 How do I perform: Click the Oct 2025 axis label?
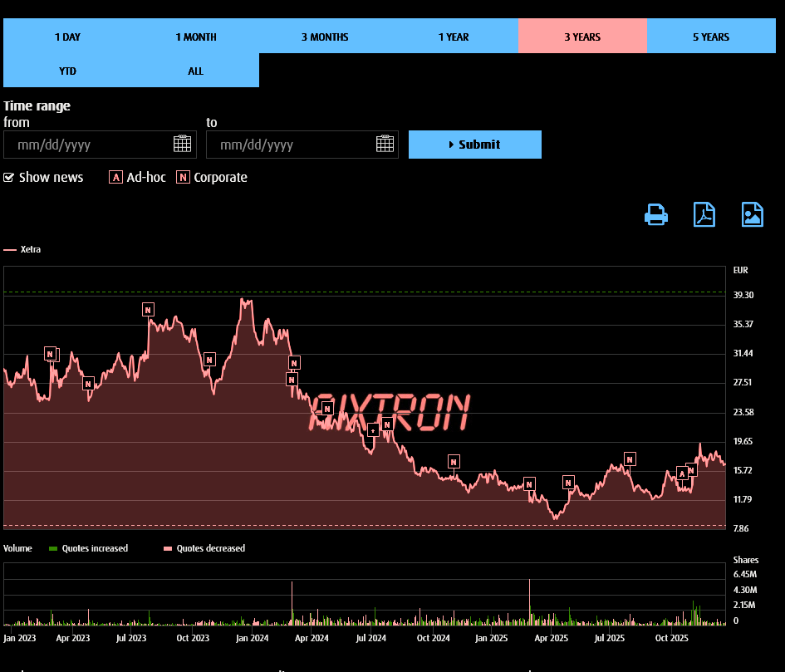point(671,638)
